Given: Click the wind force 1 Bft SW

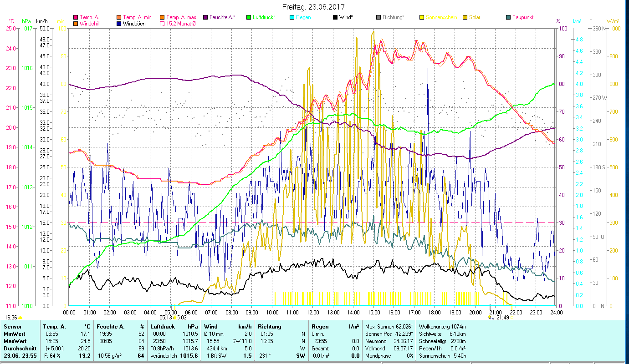Looking at the screenshot, I should tap(215, 356).
